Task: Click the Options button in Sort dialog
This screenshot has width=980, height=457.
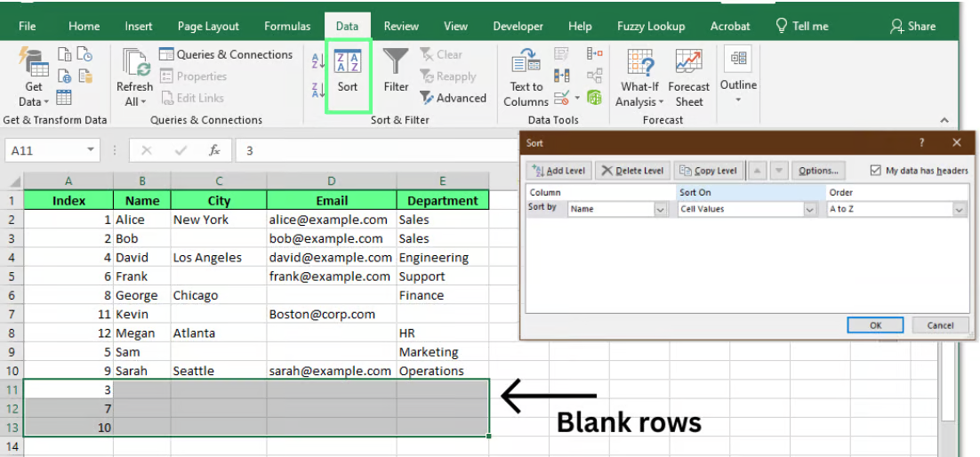Action: coord(816,171)
